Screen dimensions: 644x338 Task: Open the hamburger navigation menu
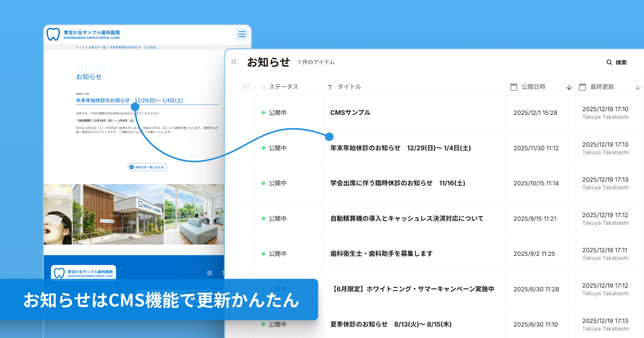tap(242, 34)
